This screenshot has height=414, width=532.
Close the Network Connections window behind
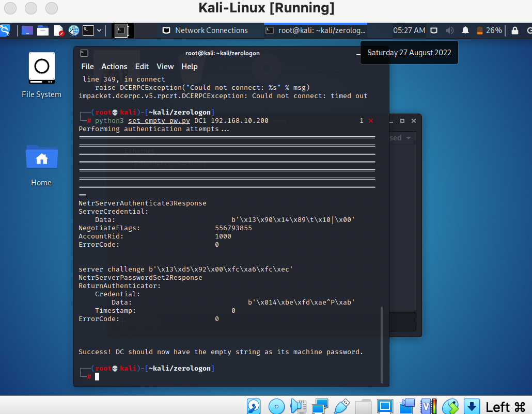(x=414, y=121)
